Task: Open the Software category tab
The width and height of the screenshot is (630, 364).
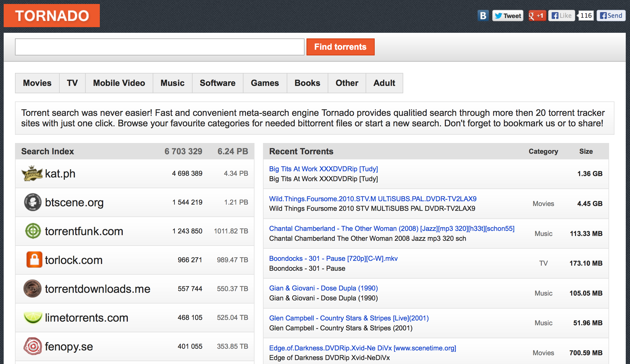Action: (218, 83)
